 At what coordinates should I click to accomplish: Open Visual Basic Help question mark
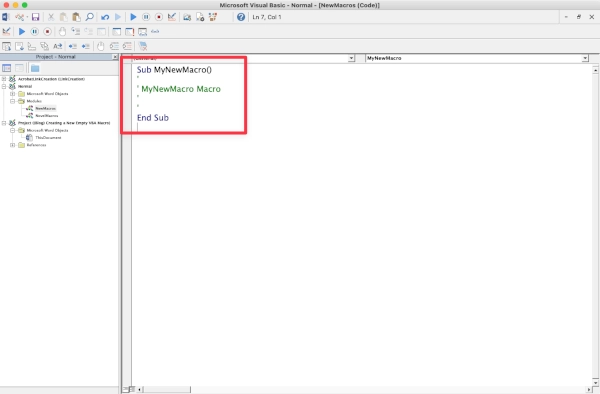(241, 17)
